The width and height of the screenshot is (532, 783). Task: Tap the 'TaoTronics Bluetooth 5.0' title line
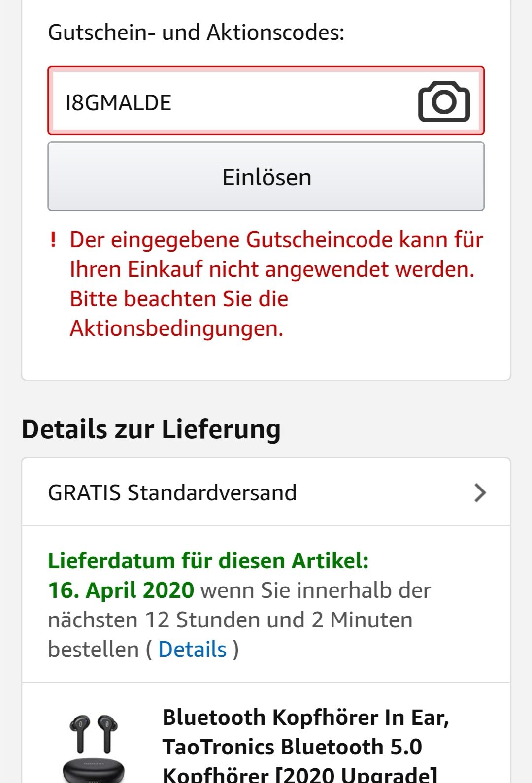click(x=292, y=747)
